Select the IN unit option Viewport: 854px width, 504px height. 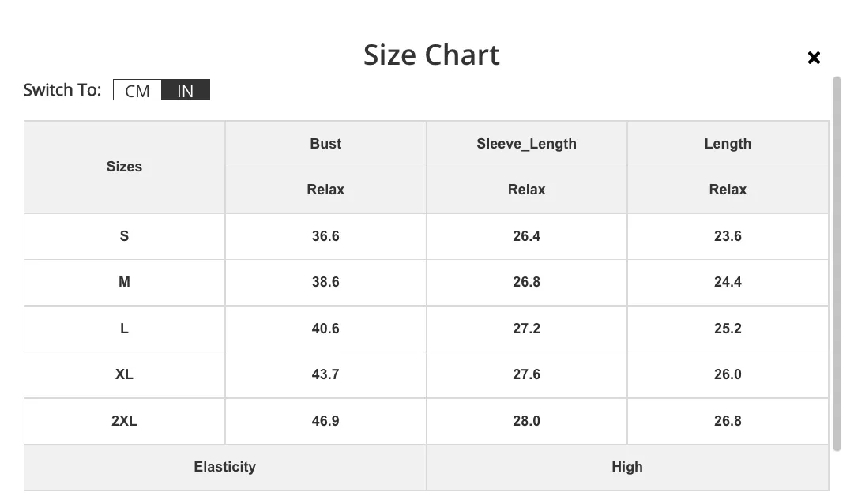(x=186, y=90)
